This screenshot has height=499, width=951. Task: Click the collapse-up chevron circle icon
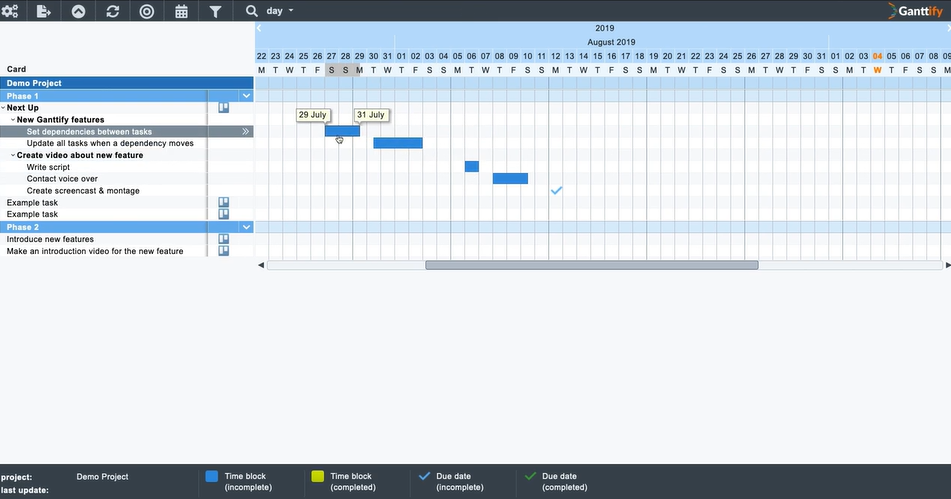tap(78, 11)
